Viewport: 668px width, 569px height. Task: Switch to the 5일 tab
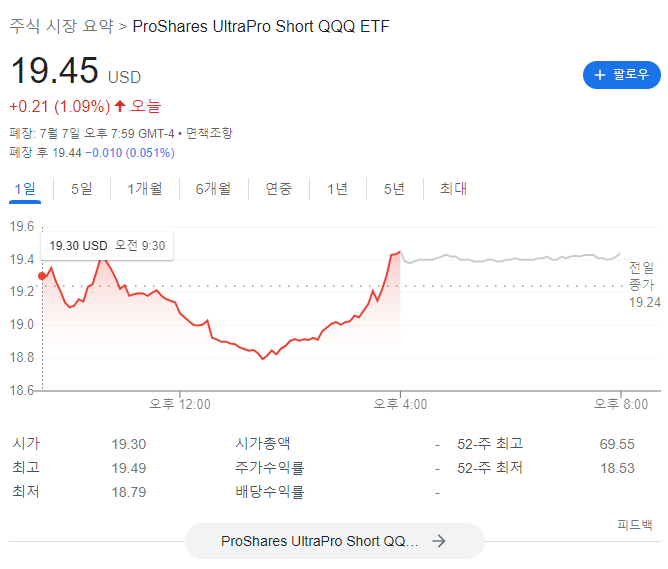pos(82,189)
